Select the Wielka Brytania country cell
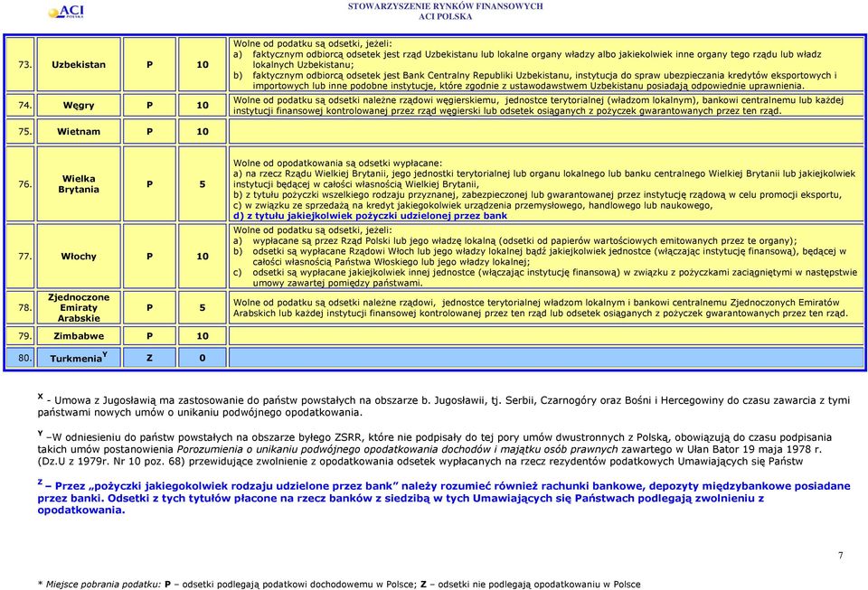 [79, 184]
